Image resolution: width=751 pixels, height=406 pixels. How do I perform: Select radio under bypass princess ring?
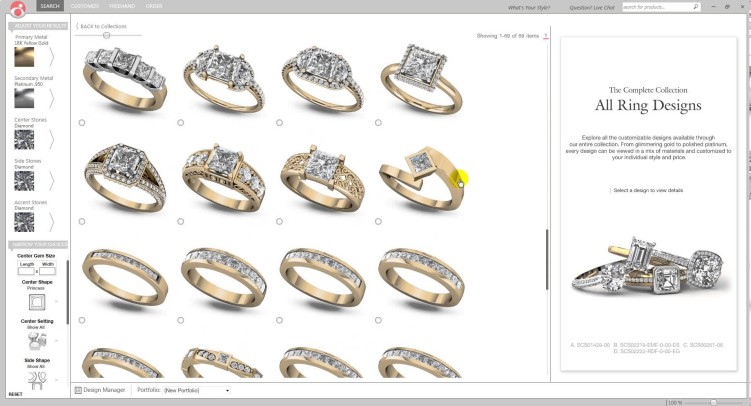[x=378, y=221]
